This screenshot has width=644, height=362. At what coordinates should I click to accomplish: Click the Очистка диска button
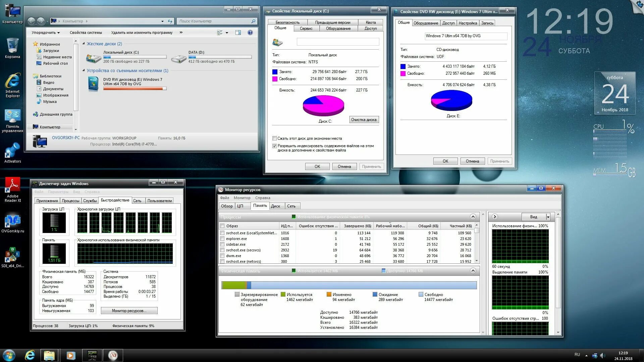point(364,120)
